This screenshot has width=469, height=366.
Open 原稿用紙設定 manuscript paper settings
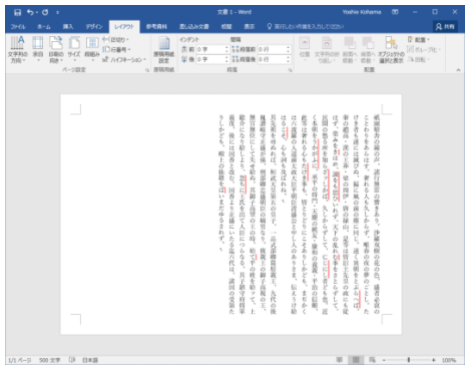pyautogui.click(x=164, y=50)
